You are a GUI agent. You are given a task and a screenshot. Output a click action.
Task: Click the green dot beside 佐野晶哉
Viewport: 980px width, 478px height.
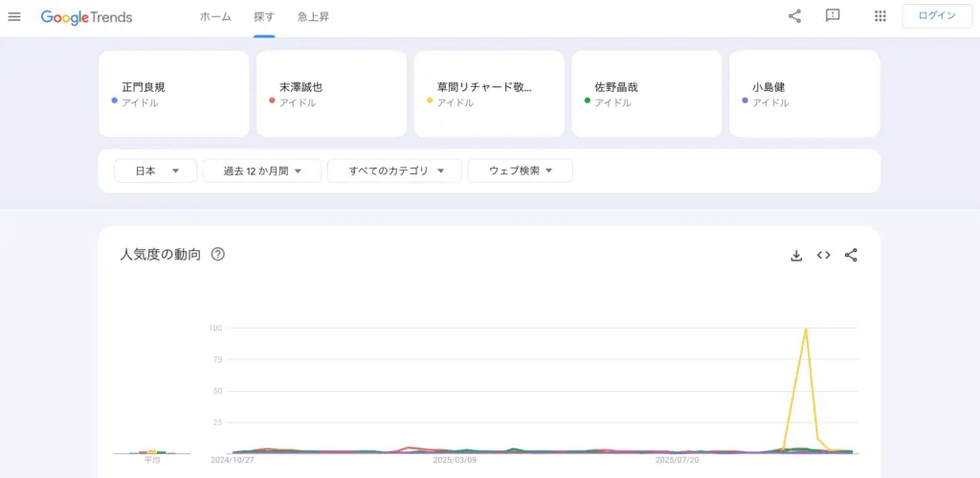click(x=588, y=101)
